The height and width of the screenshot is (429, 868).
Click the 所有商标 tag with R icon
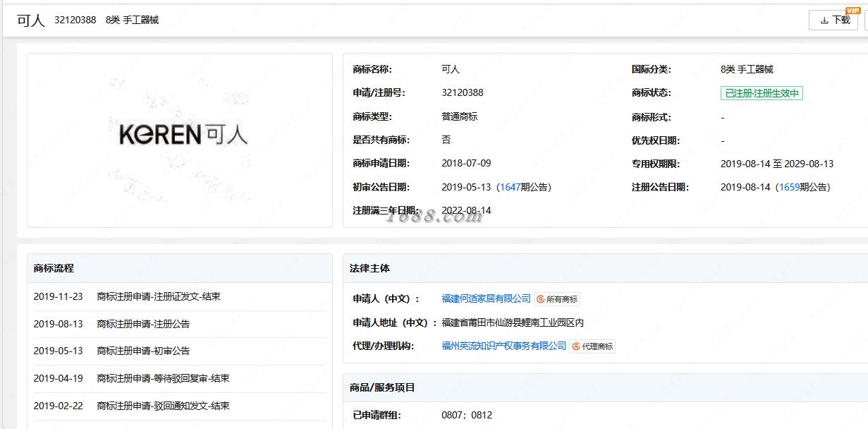tap(557, 299)
